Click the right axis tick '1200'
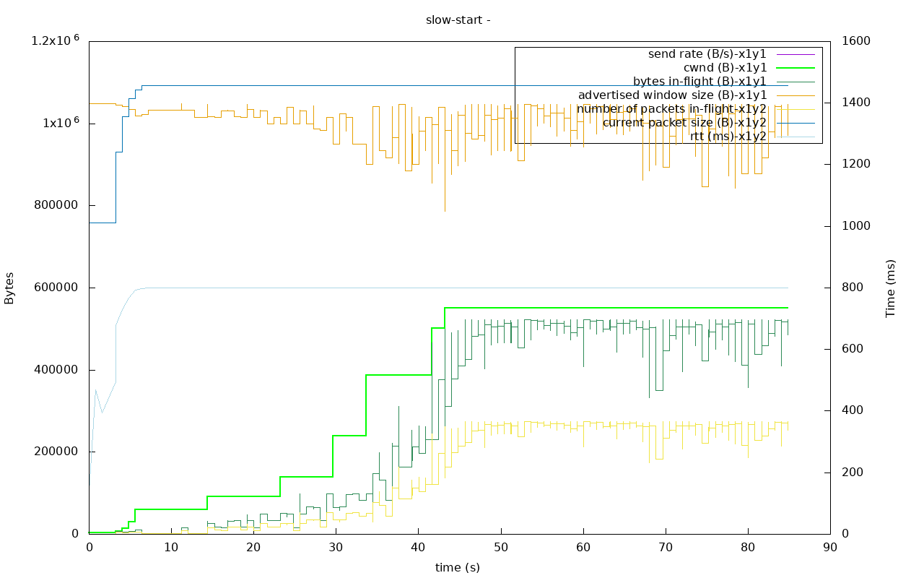Screen dimensions: 924x578 coord(856,164)
